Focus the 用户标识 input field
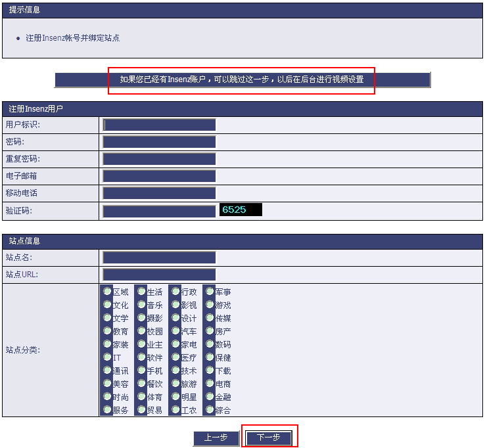Screen dimensions: 485x448 159,125
